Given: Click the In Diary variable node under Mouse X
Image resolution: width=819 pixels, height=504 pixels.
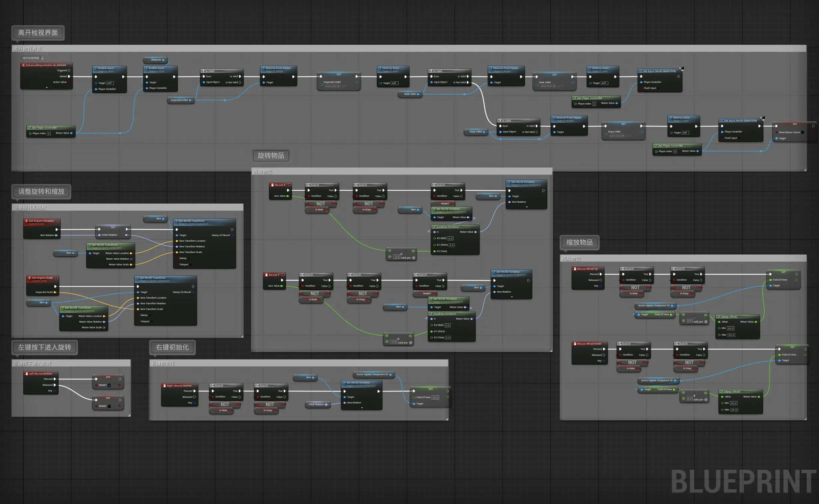Looking at the screenshot, I should (366, 210).
